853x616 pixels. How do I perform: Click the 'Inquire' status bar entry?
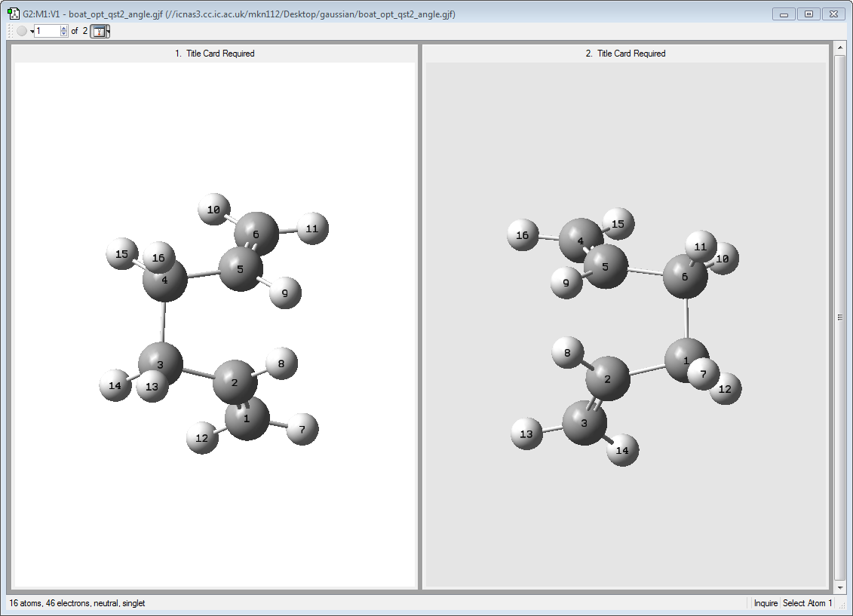pos(766,603)
